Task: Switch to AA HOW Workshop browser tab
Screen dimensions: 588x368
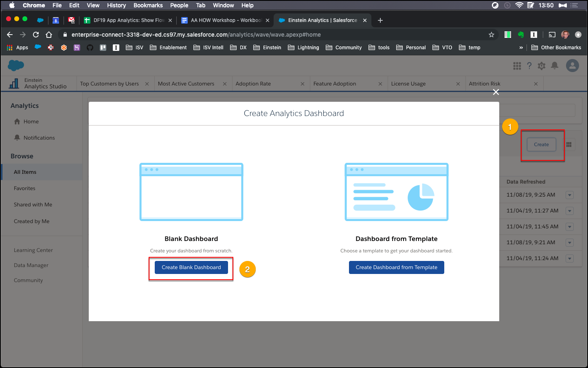Action: click(x=225, y=20)
